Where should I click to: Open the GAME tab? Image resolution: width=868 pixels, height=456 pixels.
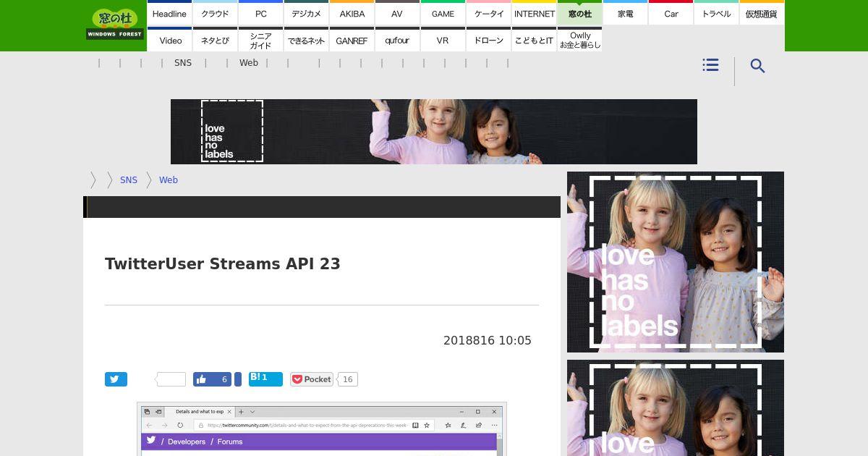click(x=443, y=13)
